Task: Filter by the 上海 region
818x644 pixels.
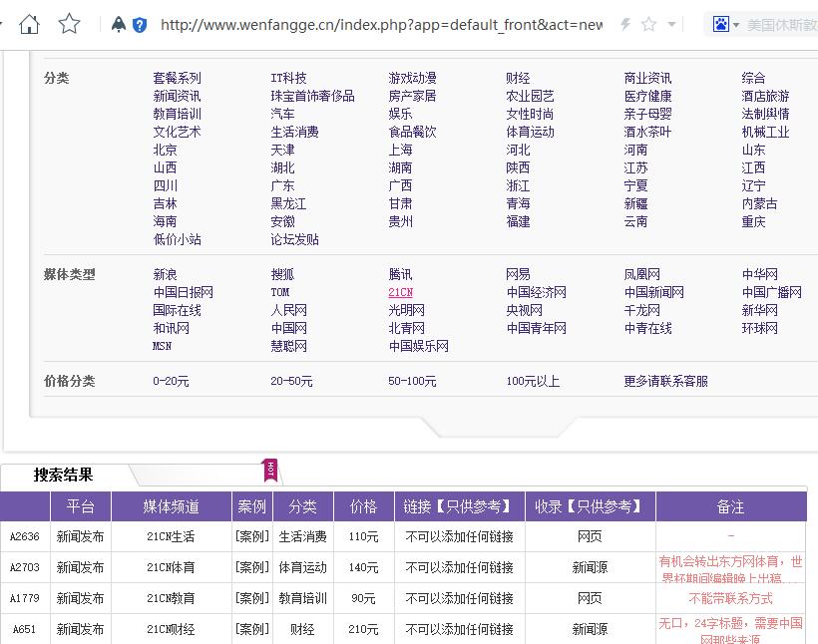Action: pos(400,150)
